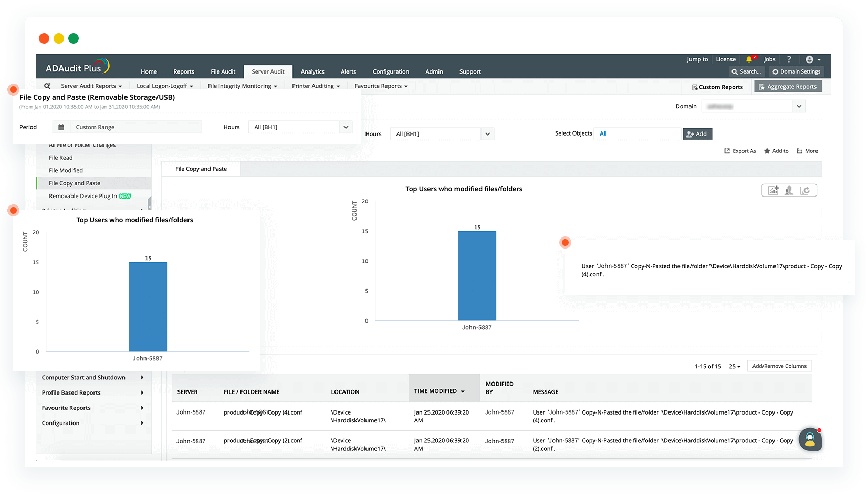Click Add/Remove Columns button
The image size is (868, 496).
(x=779, y=366)
